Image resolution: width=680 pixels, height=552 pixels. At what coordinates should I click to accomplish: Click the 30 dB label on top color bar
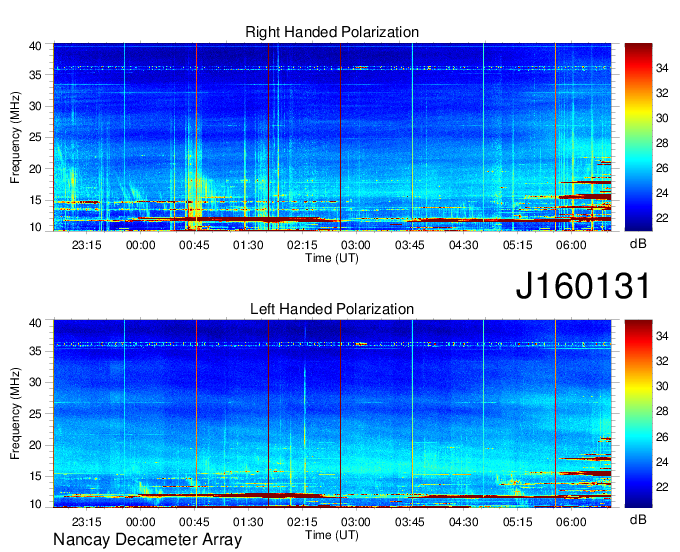pyautogui.click(x=662, y=118)
